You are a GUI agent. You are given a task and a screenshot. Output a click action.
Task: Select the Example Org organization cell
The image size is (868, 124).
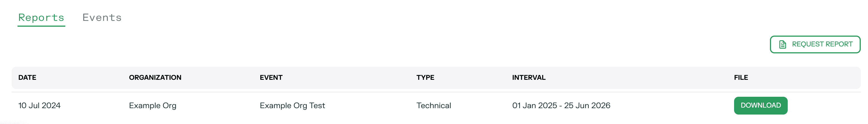[x=153, y=105]
